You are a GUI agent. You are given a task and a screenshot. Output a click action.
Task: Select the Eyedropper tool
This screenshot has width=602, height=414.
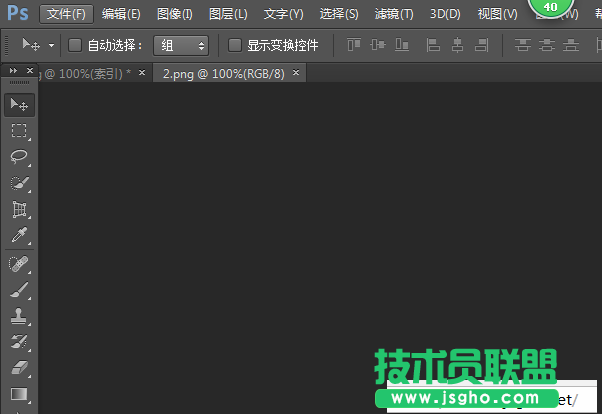[x=19, y=235]
